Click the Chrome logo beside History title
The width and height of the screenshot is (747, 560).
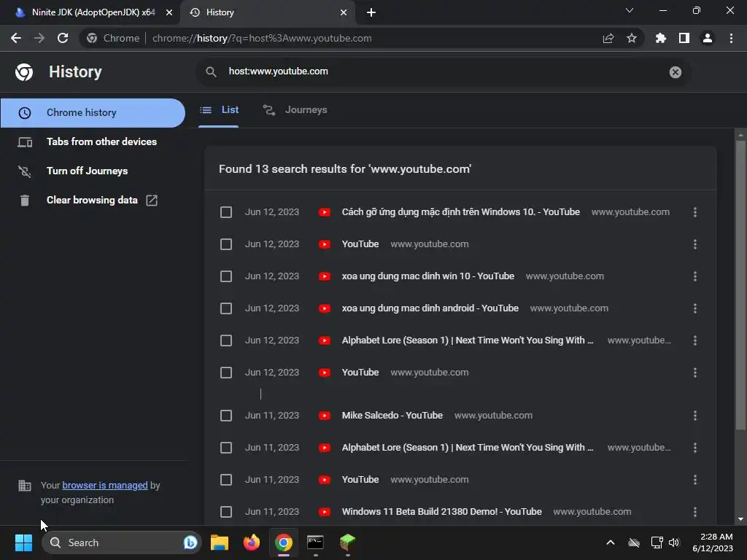tap(24, 72)
